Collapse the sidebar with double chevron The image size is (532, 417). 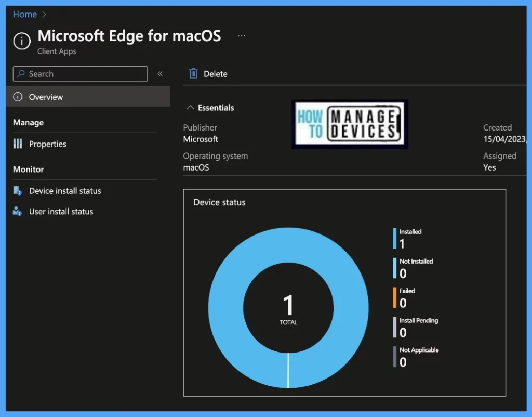(x=160, y=74)
